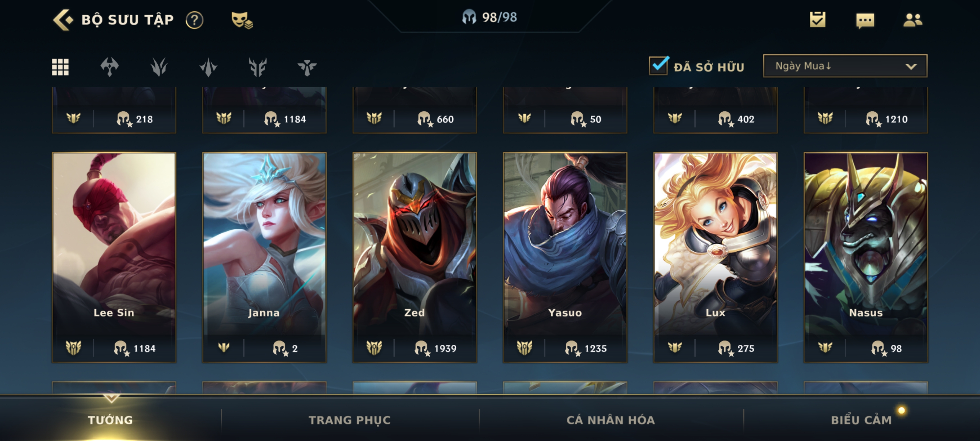Switch to the Cá Nhân Hóa tab
The image size is (980, 441).
[x=611, y=420]
